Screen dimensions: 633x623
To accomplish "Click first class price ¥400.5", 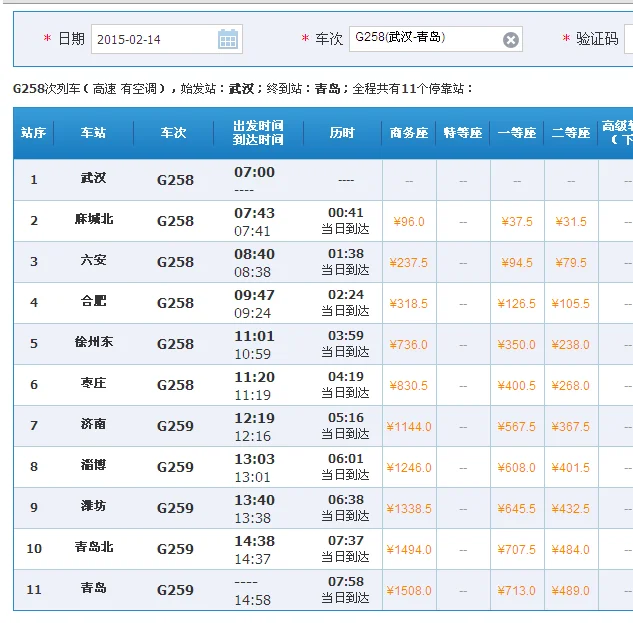I will click(517, 386).
